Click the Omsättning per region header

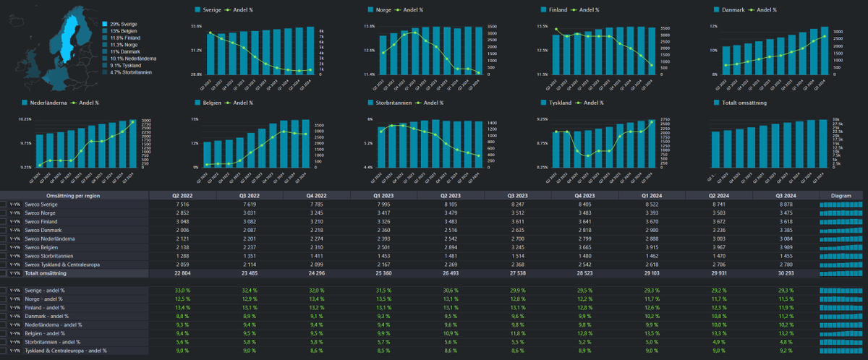(75, 195)
